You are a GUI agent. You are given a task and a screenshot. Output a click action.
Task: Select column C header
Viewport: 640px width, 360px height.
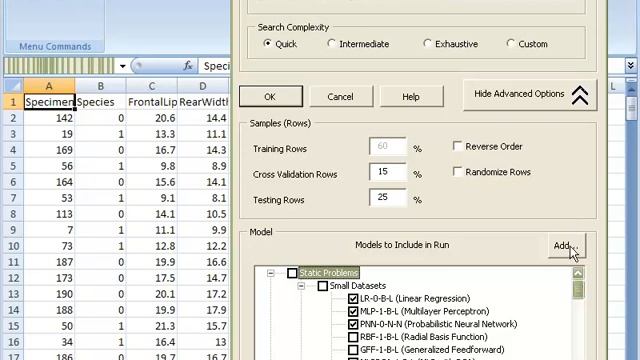151,86
